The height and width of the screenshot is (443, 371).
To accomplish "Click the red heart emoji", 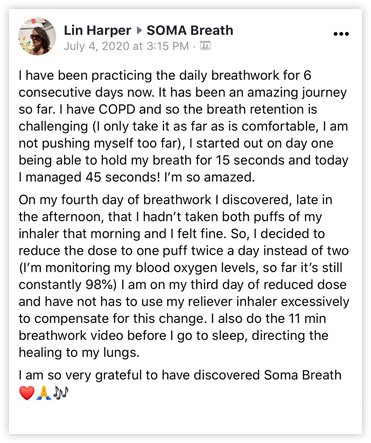I will (27, 393).
